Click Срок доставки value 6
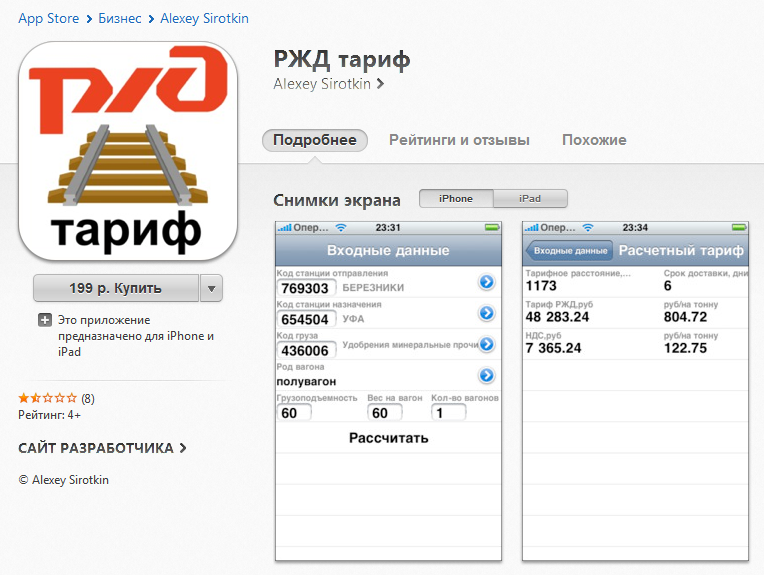This screenshot has width=764, height=575. point(668,286)
